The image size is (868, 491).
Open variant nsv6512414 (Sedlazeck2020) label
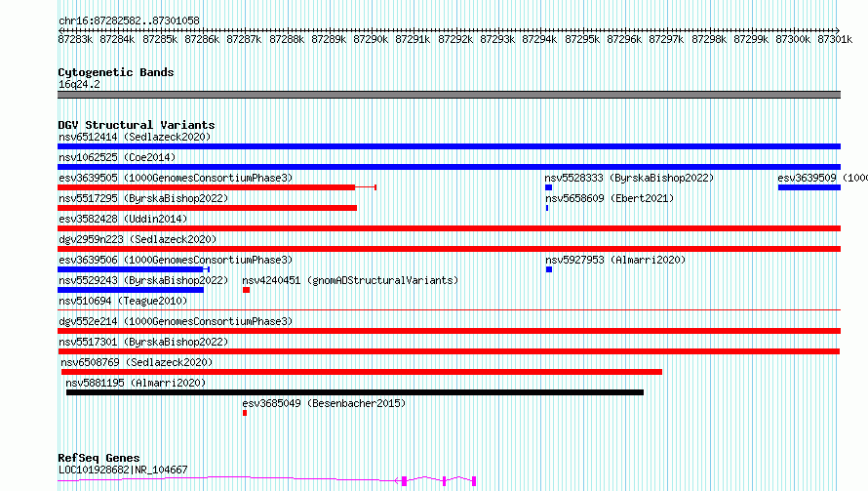135,137
